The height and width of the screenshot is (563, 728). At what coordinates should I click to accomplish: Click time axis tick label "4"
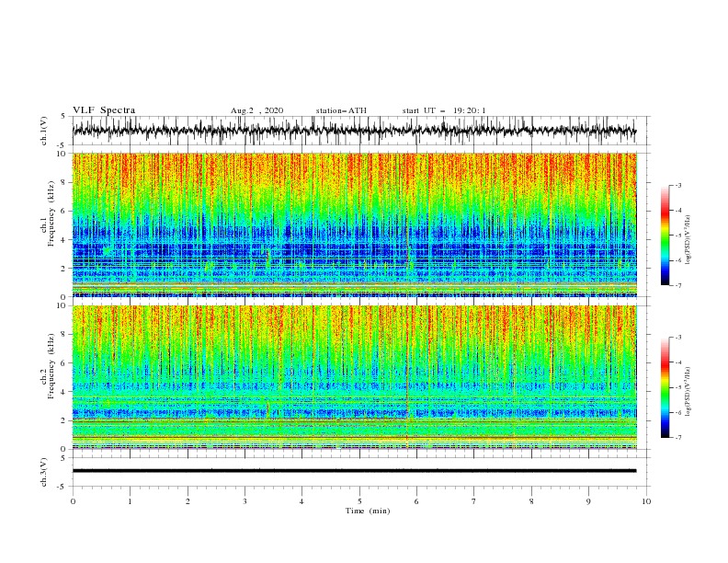301,501
